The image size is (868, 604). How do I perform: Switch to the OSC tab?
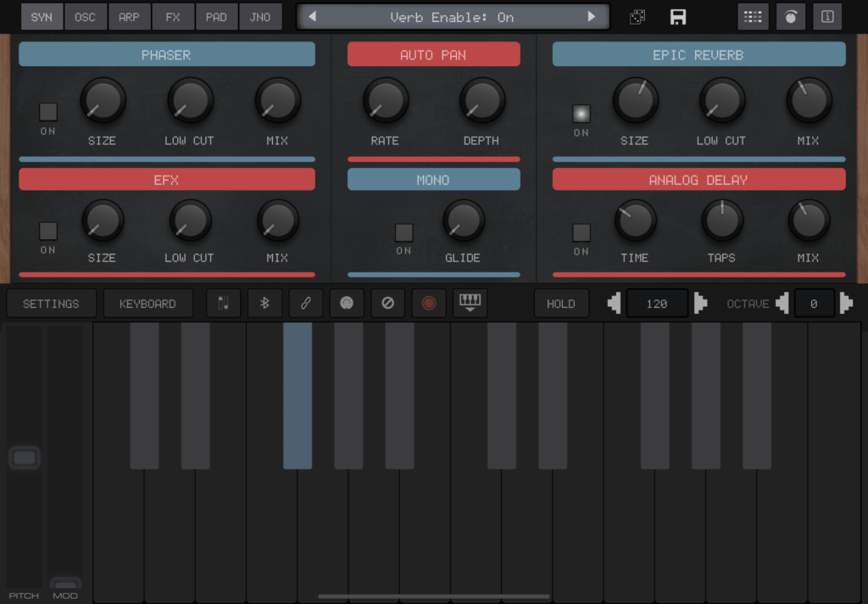(x=85, y=17)
